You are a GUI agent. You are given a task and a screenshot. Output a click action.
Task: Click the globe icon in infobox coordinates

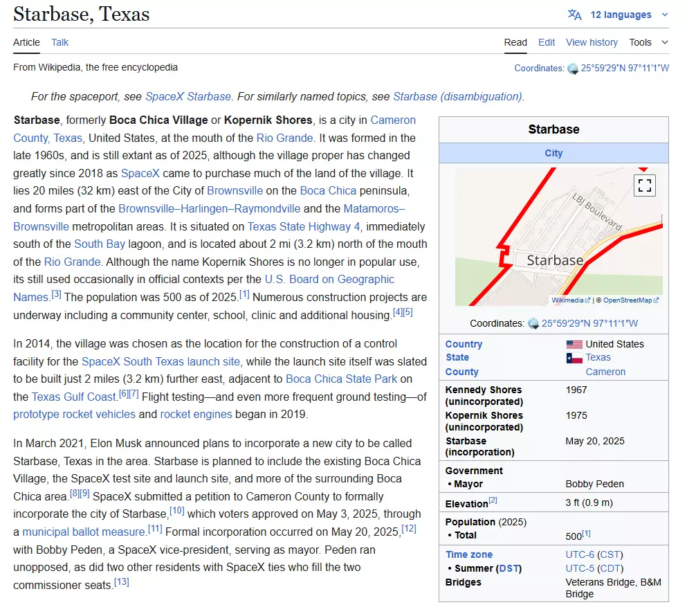pos(533,323)
